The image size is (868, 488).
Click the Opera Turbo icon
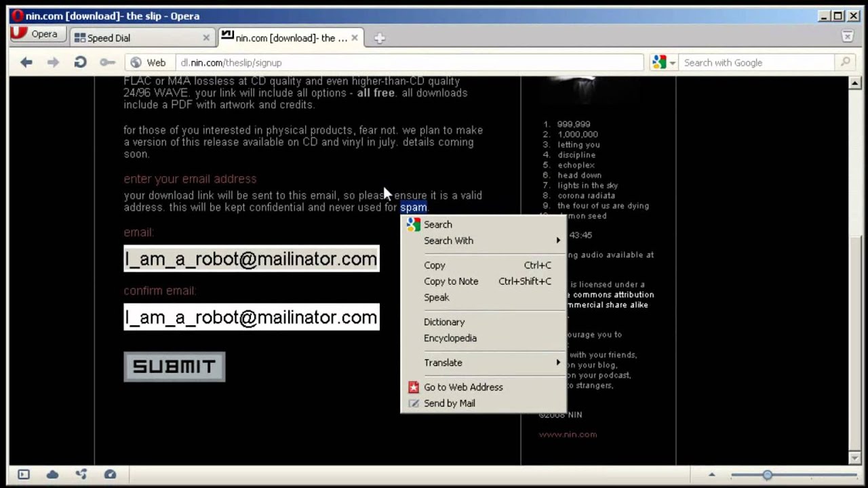tap(110, 474)
